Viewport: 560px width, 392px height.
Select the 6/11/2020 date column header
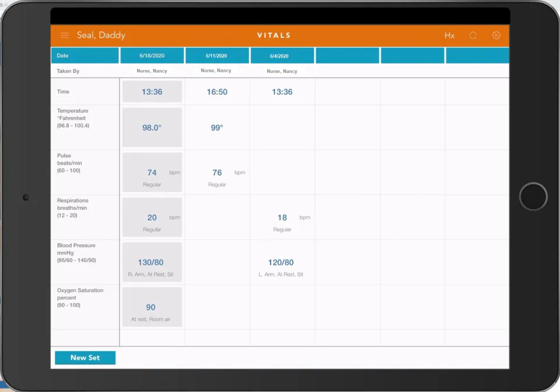(217, 55)
